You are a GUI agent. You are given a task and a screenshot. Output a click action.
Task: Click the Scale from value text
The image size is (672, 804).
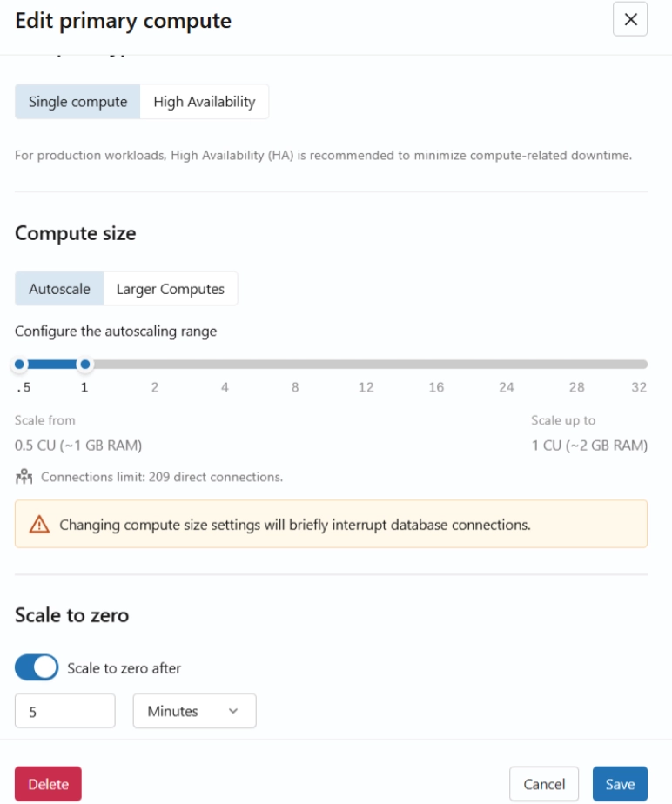[x=78, y=445]
